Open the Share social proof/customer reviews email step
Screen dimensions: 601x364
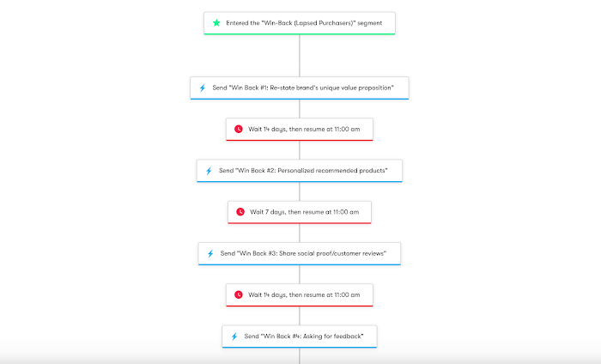tap(300, 253)
